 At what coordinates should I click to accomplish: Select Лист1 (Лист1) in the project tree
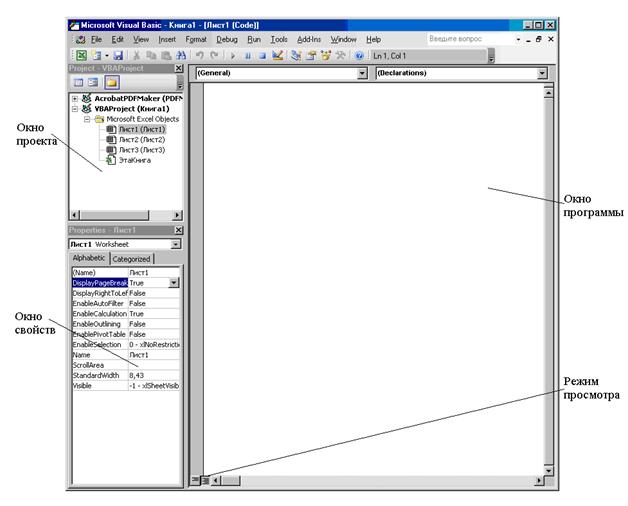coord(142,129)
